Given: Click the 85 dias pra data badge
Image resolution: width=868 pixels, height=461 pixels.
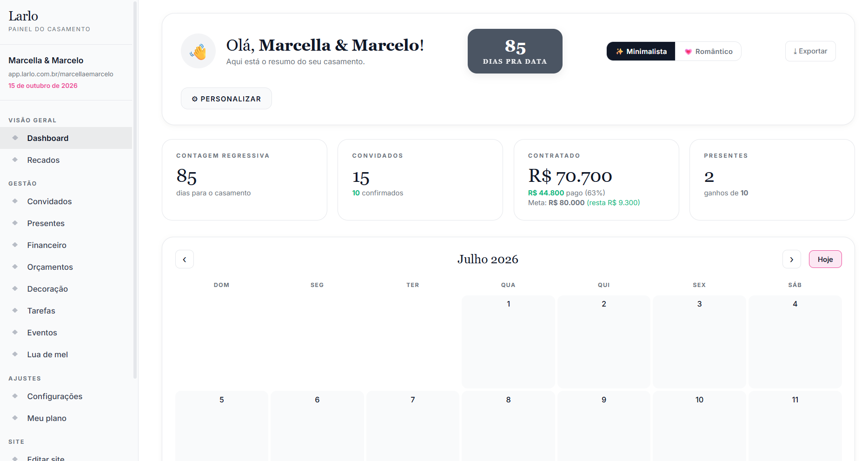Looking at the screenshot, I should click(x=515, y=51).
